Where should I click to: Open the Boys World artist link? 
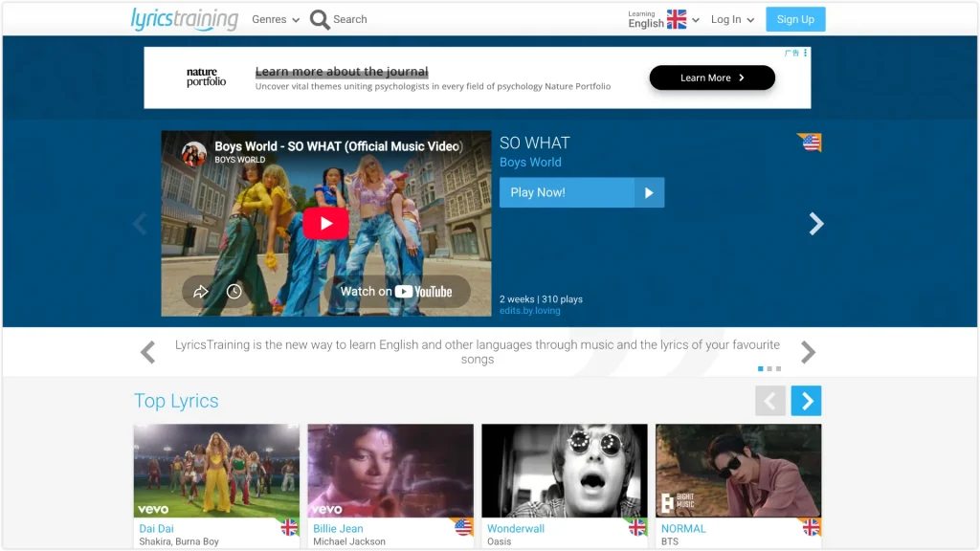(x=530, y=163)
